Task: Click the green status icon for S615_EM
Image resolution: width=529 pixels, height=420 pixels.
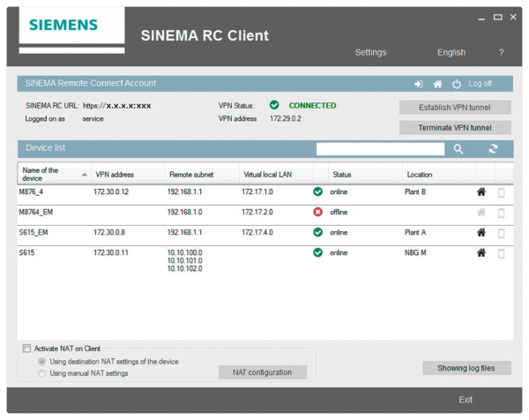Action: tap(318, 232)
